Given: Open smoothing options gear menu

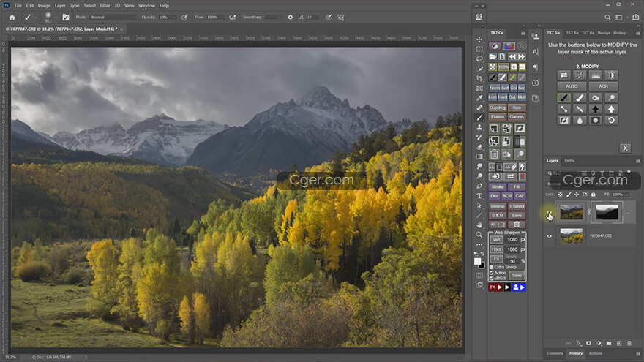Looking at the screenshot, I should [291, 18].
